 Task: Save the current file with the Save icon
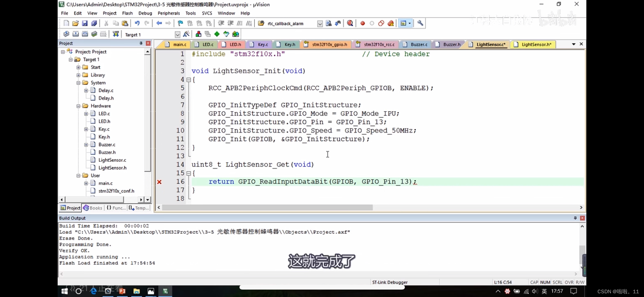85,23
